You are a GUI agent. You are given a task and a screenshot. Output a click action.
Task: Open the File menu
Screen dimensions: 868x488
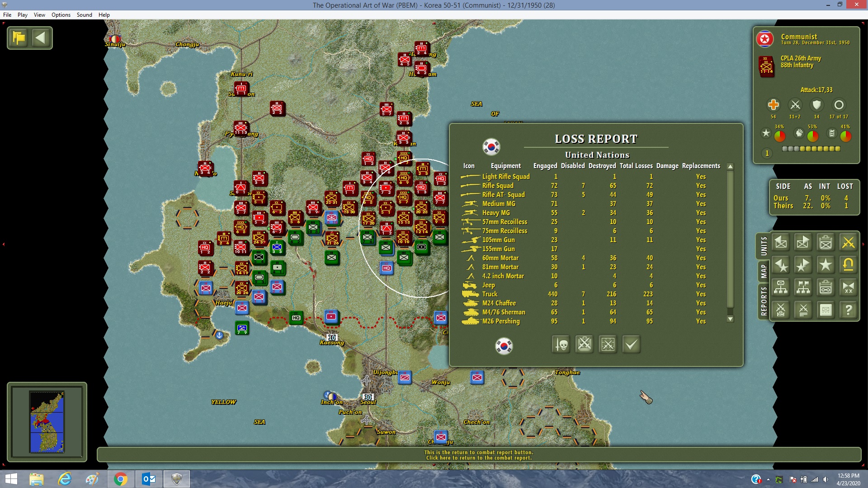[7, 15]
